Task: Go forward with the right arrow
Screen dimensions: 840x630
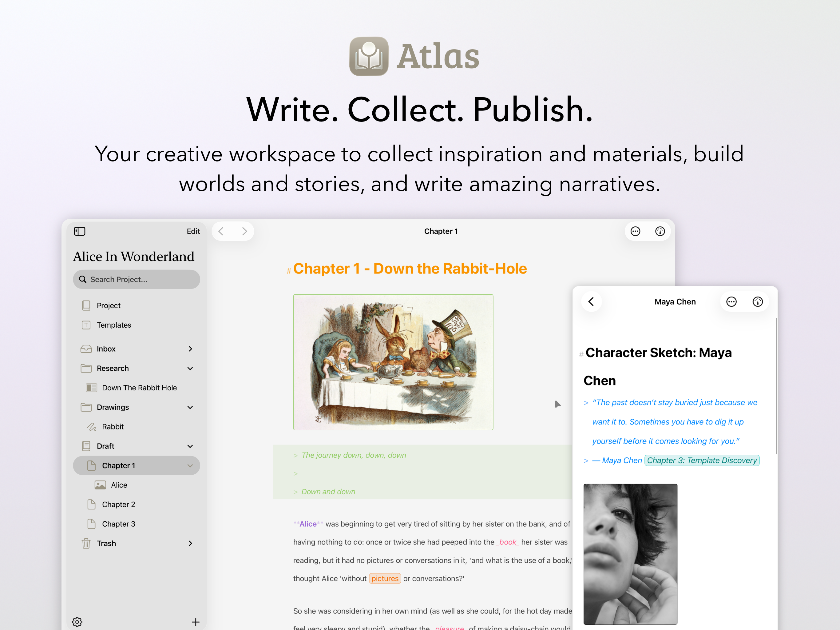Action: tap(244, 231)
